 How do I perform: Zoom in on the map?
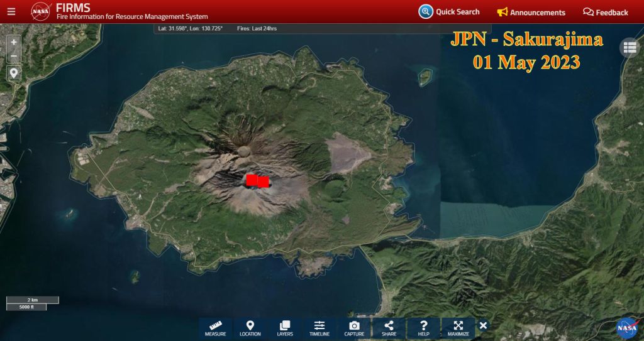[14, 41]
